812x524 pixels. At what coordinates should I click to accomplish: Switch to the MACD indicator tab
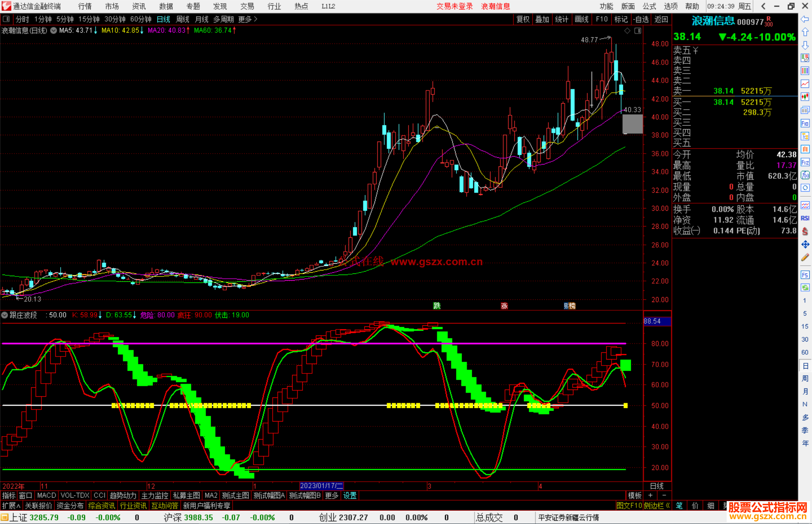[47, 495]
